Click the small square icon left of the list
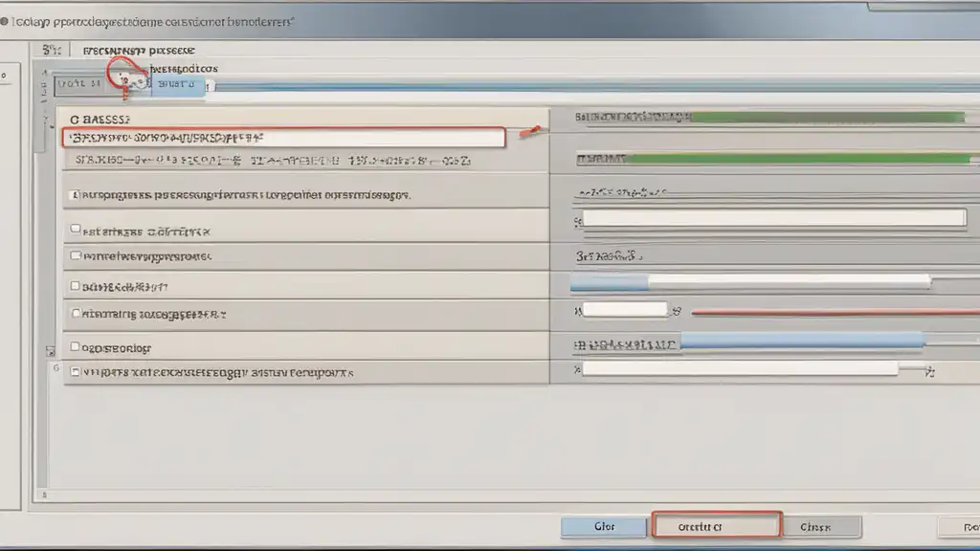The width and height of the screenshot is (980, 551). 51,351
